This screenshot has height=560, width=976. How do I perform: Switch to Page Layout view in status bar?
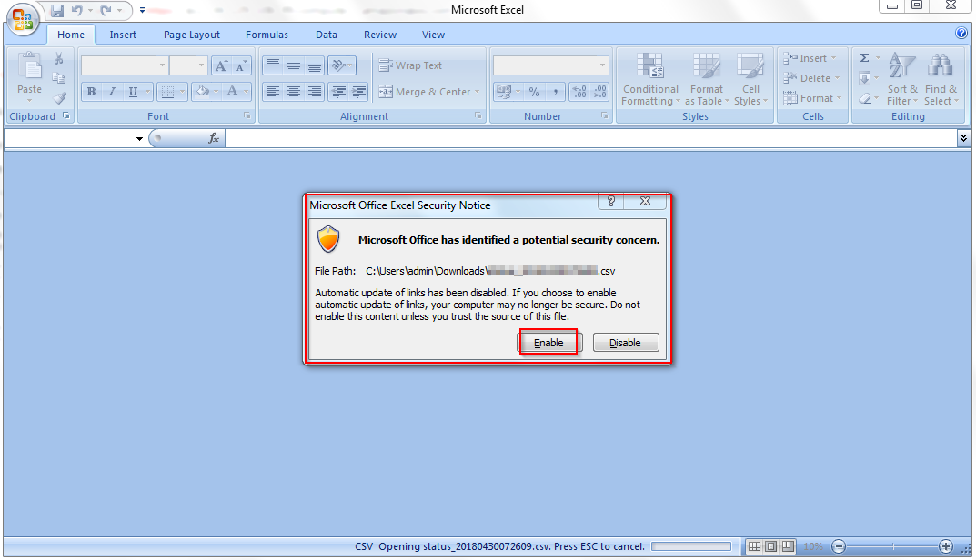(771, 546)
